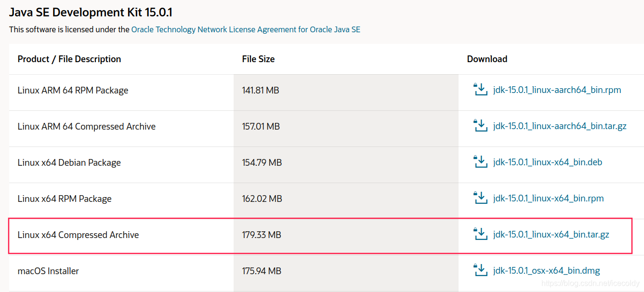Screen dimensions: 644x292
Task: Select Linux x64 Compressed Archive text
Action: click(79, 235)
